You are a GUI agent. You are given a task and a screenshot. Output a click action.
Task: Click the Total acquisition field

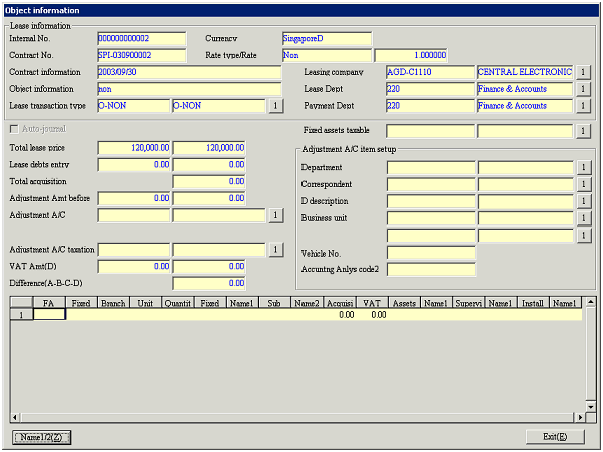(x=209, y=182)
